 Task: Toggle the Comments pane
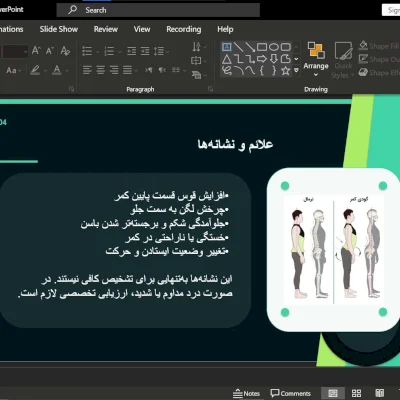(290, 394)
